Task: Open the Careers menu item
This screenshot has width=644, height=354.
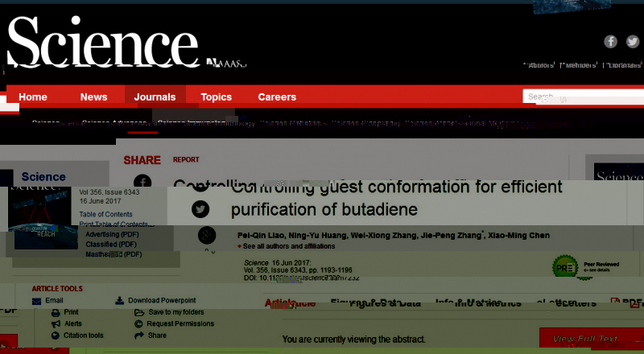Action: pos(277,97)
